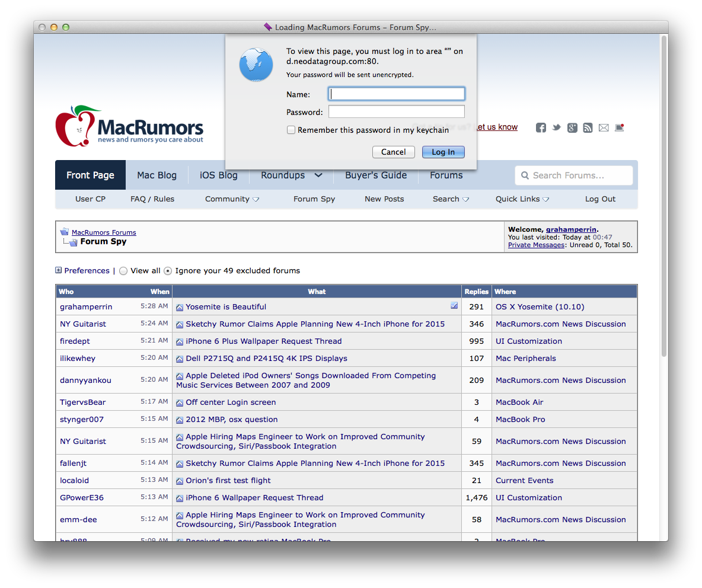The height and width of the screenshot is (588, 702).
Task: Click post icon beside 2012 MBP question
Action: [180, 420]
